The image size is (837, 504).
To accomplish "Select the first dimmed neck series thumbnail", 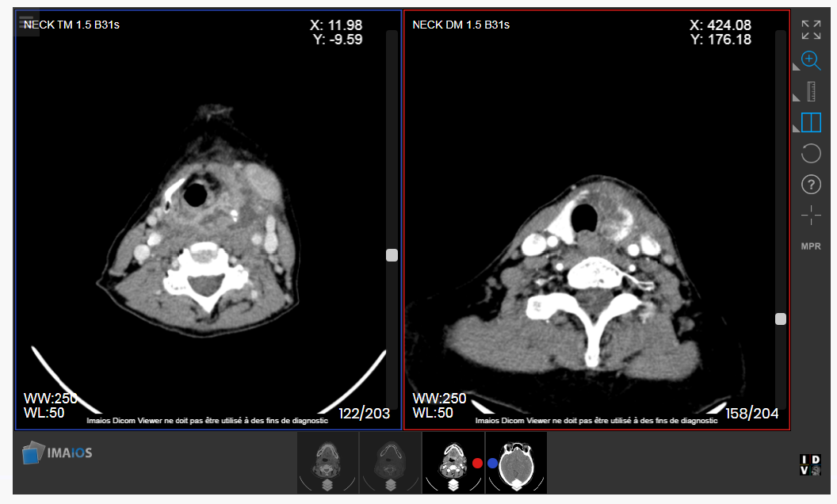I will pyautogui.click(x=327, y=463).
